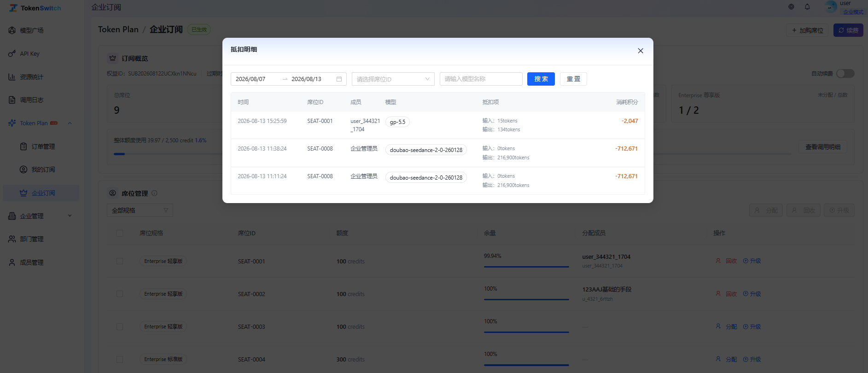The height and width of the screenshot is (373, 868).
Task: Click the 订单管理 clipboard icon
Action: (23, 146)
